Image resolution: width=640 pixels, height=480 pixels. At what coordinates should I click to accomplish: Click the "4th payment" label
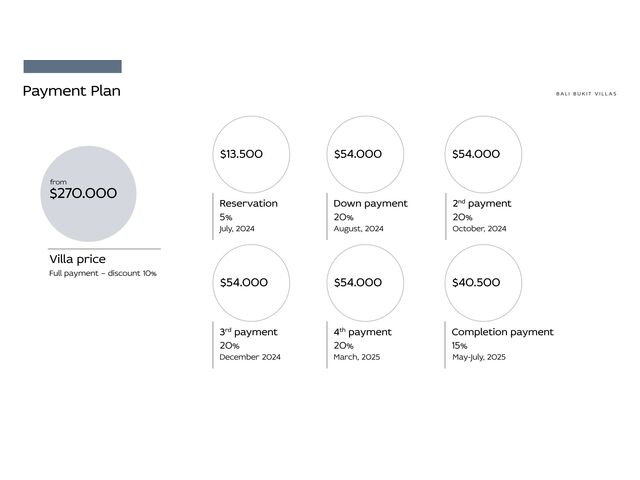click(x=362, y=332)
